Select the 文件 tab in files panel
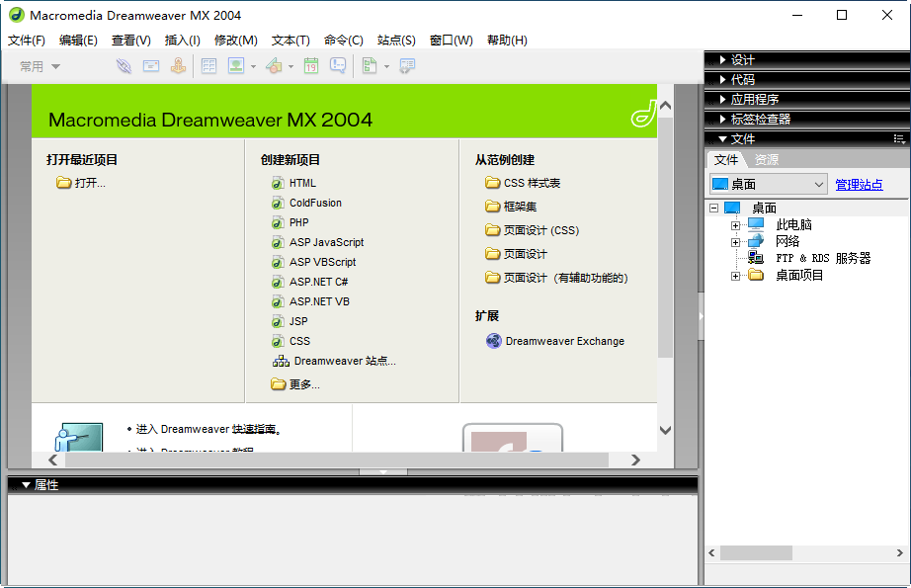 click(x=725, y=160)
